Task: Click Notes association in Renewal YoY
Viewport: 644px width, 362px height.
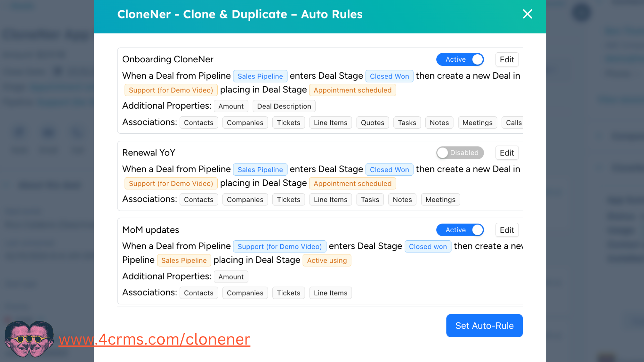Action: (x=402, y=200)
